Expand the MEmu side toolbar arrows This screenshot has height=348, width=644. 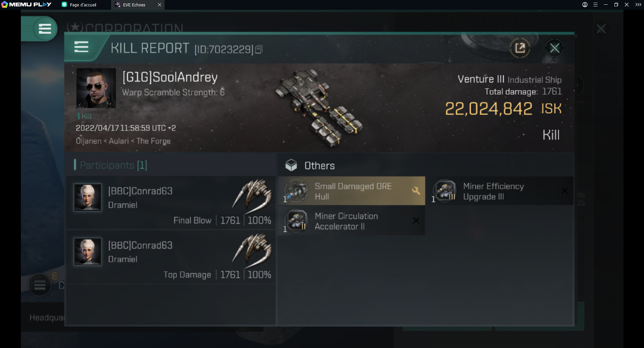[638, 5]
